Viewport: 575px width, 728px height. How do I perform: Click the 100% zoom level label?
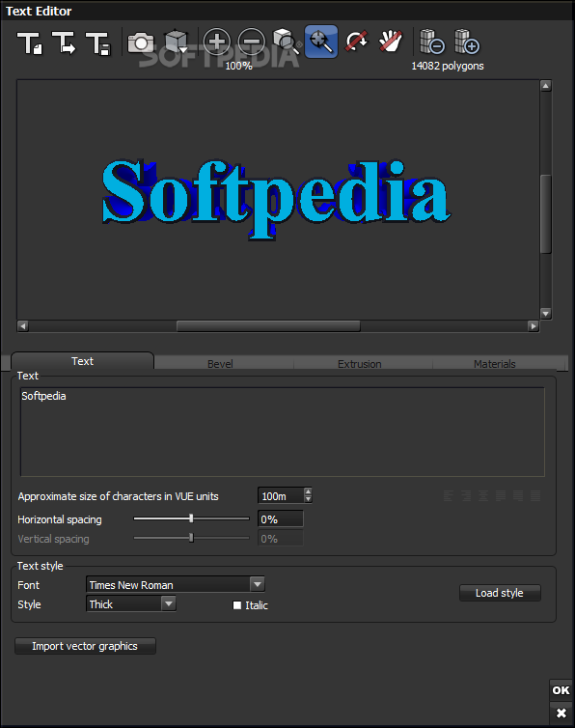click(238, 66)
